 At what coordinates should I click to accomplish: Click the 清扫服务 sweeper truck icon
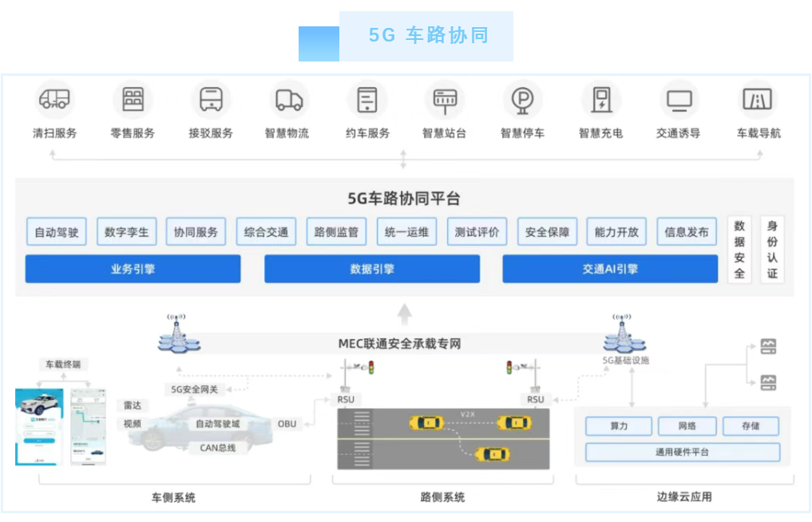click(55, 99)
